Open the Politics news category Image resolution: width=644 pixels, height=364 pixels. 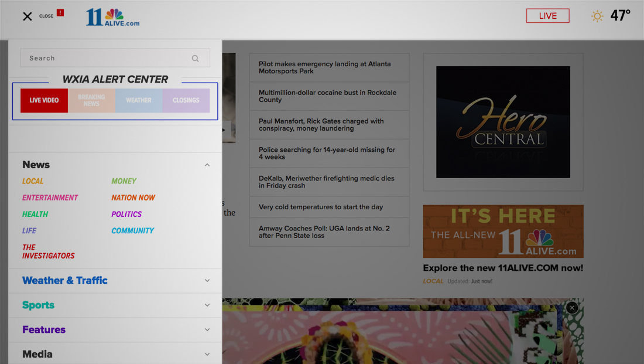(126, 215)
